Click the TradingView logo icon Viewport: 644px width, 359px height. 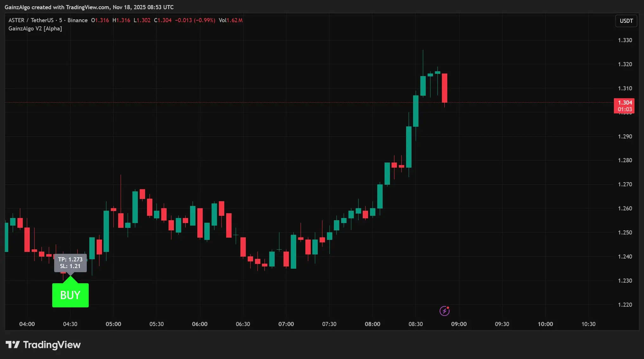(x=13, y=344)
